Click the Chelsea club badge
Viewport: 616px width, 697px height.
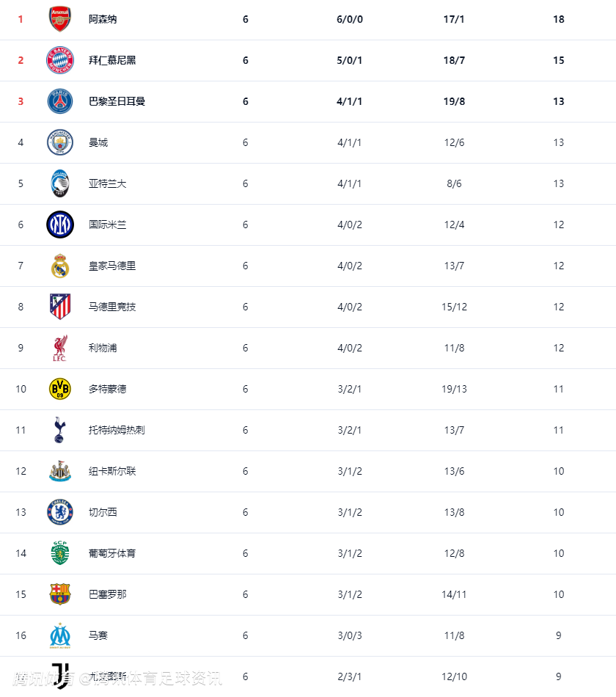click(60, 512)
